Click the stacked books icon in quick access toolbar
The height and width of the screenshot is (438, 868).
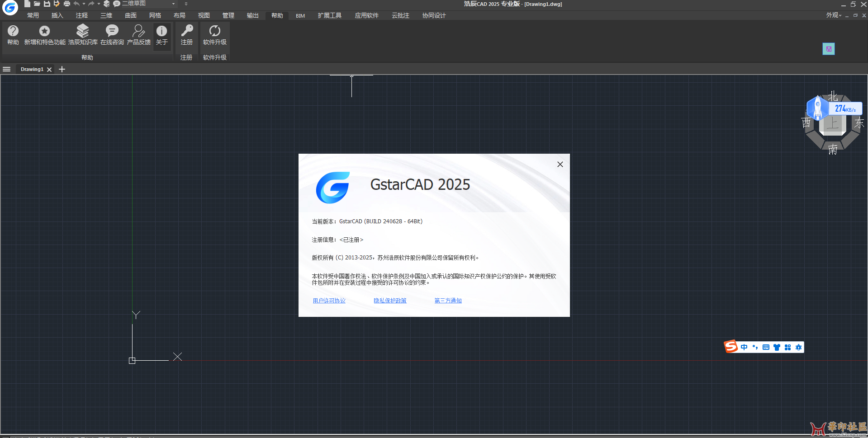pos(107,4)
